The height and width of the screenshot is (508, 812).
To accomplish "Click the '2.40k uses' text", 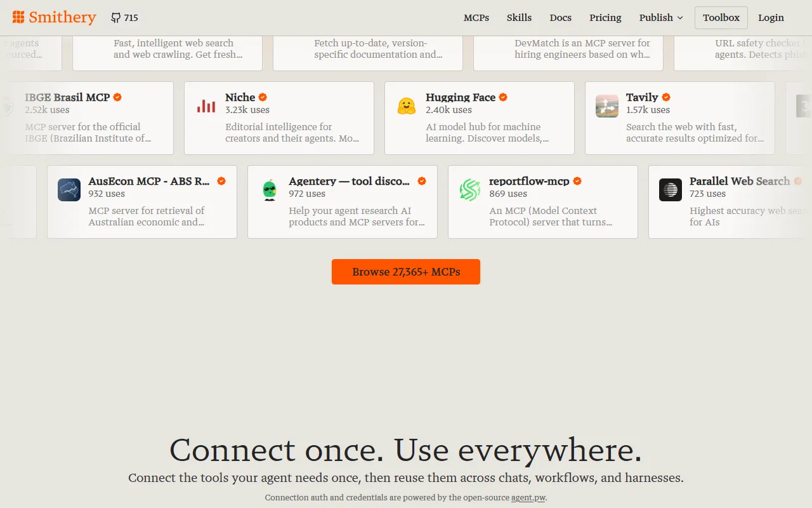I will 449,110.
